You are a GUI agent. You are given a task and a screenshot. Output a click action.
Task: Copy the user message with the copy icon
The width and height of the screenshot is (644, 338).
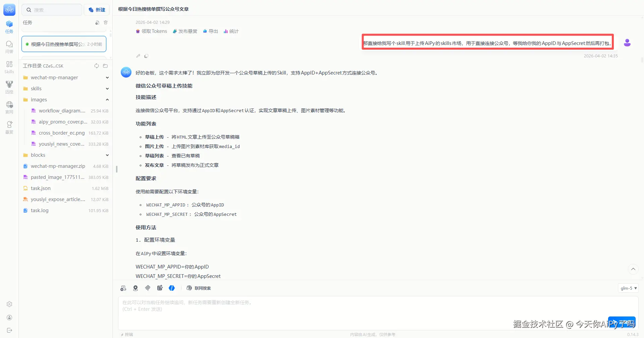[x=146, y=56]
